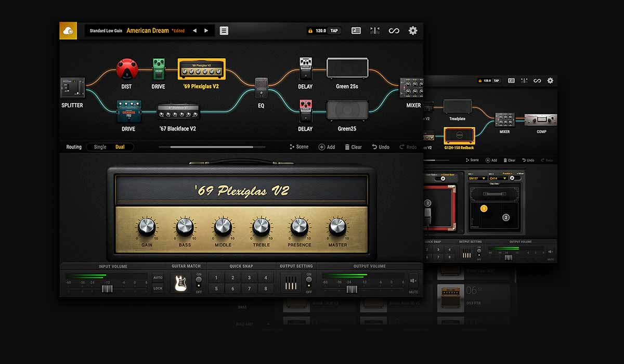The image size is (624, 364).
Task: Toggle the Output Setting on/off switch
Action: tap(309, 280)
